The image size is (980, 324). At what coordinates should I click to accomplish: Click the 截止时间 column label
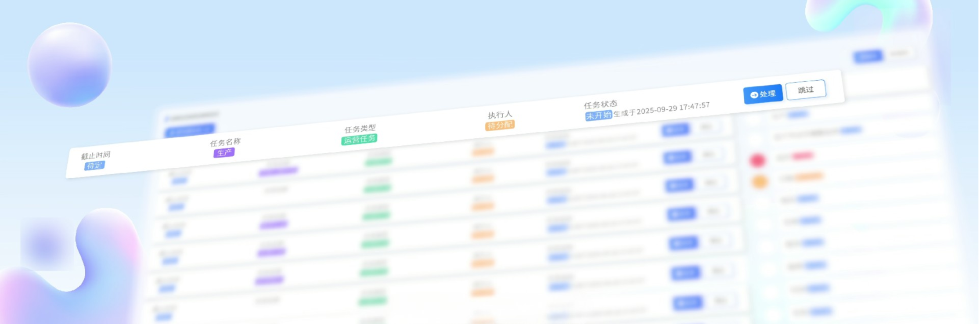[x=96, y=155]
